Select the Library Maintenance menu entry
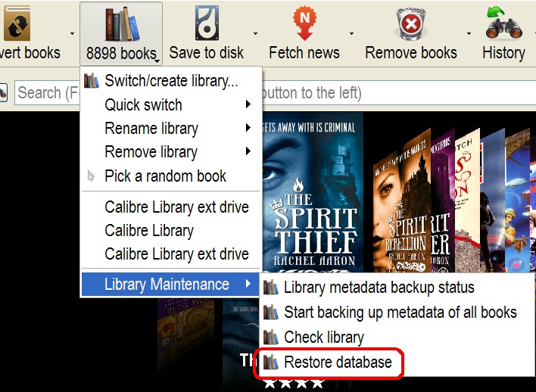This screenshot has height=392, width=536. [x=170, y=284]
